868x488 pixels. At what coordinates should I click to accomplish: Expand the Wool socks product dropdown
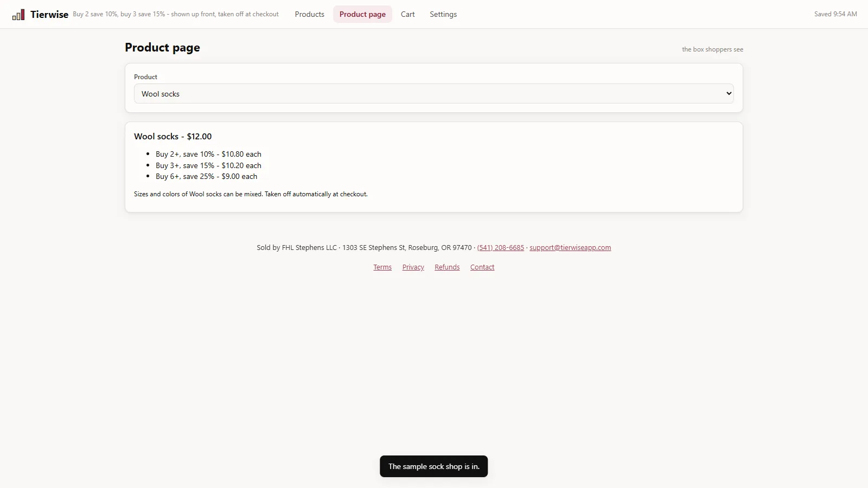pyautogui.click(x=433, y=94)
